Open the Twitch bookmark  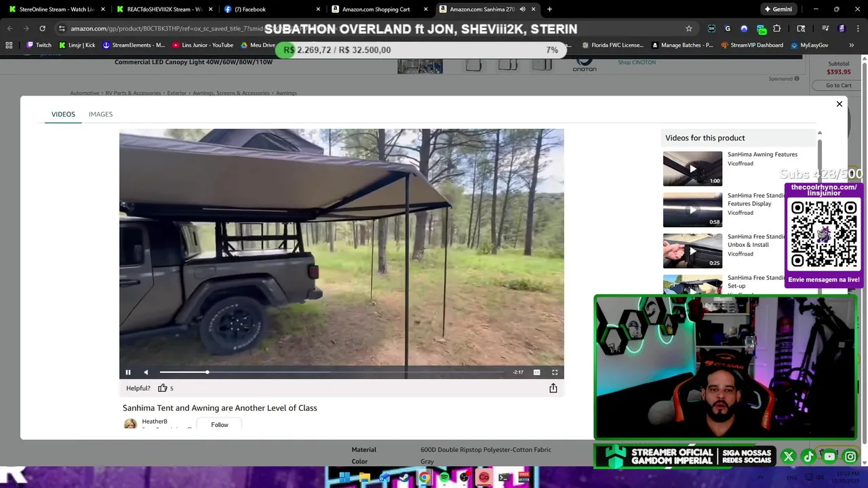coord(39,45)
